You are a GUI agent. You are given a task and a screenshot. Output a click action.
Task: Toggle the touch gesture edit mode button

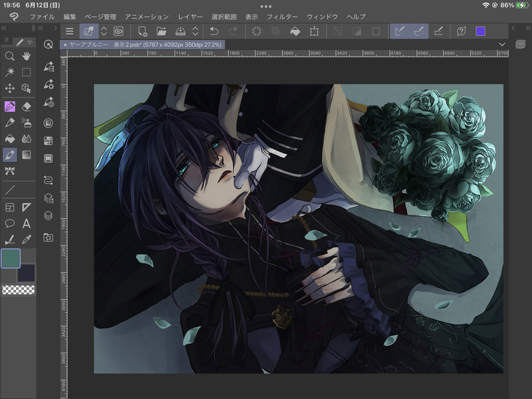pos(88,31)
